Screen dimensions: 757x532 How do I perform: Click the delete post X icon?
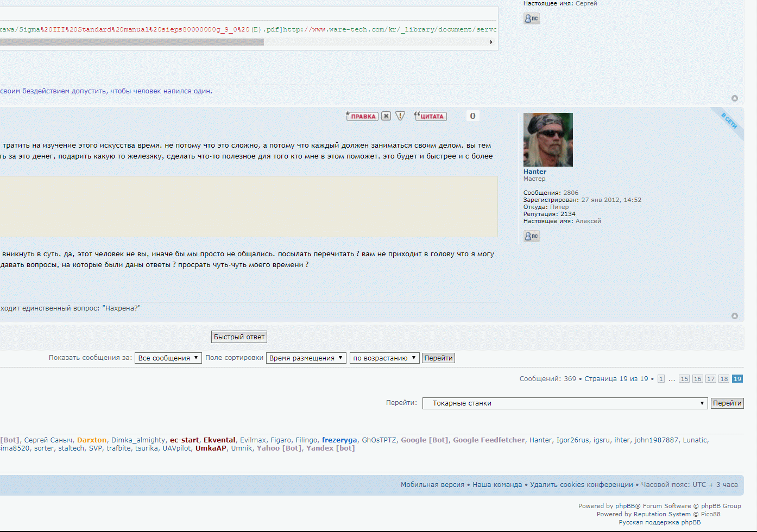[386, 116]
